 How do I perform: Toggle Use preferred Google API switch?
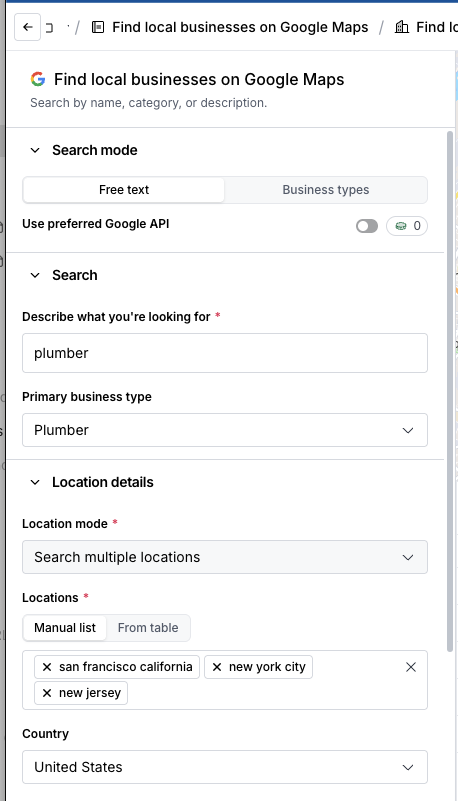pyautogui.click(x=367, y=226)
